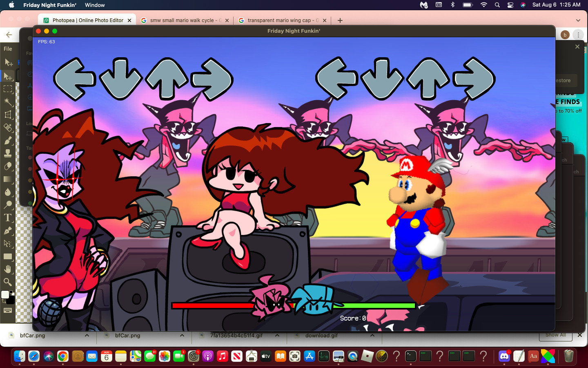Open options for download.gif download
The image size is (588, 368).
point(372,336)
